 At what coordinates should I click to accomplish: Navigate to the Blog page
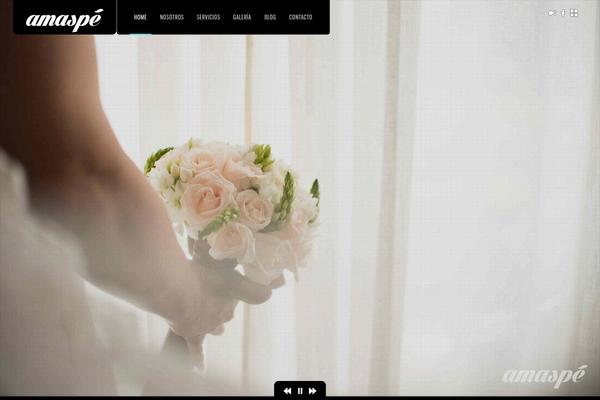(x=270, y=17)
